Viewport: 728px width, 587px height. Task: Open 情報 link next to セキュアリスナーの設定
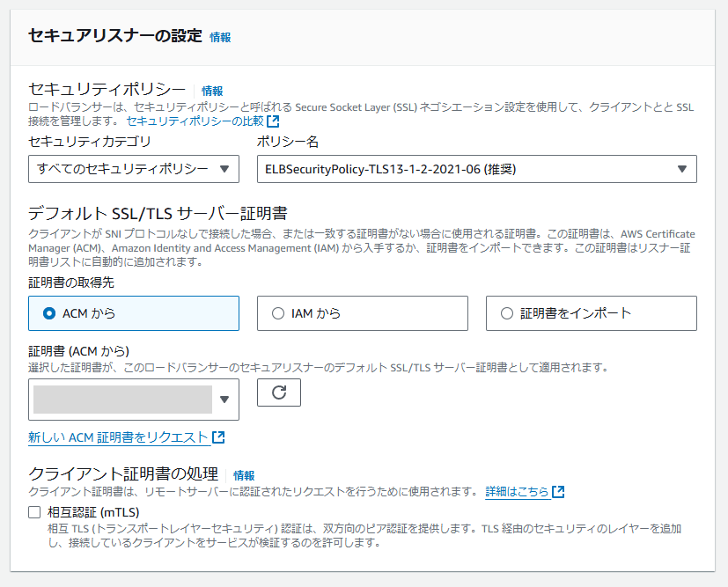220,37
